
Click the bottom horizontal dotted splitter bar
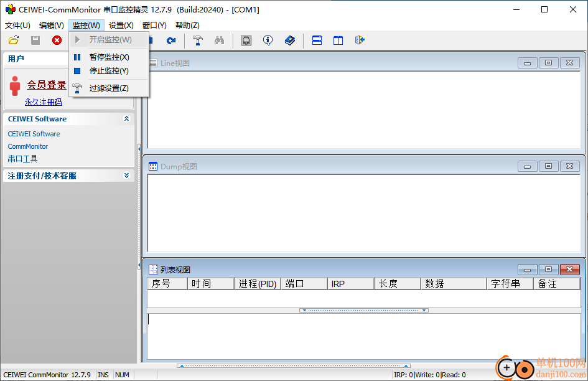[x=294, y=365]
